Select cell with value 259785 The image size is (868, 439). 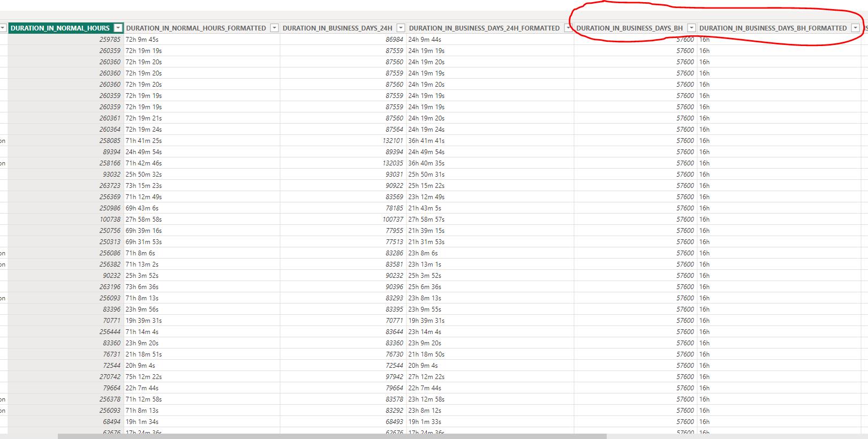66,40
